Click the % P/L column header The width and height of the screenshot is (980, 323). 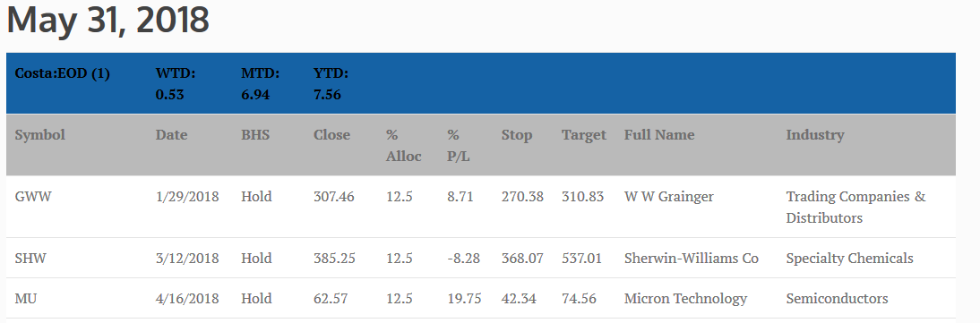tap(459, 146)
